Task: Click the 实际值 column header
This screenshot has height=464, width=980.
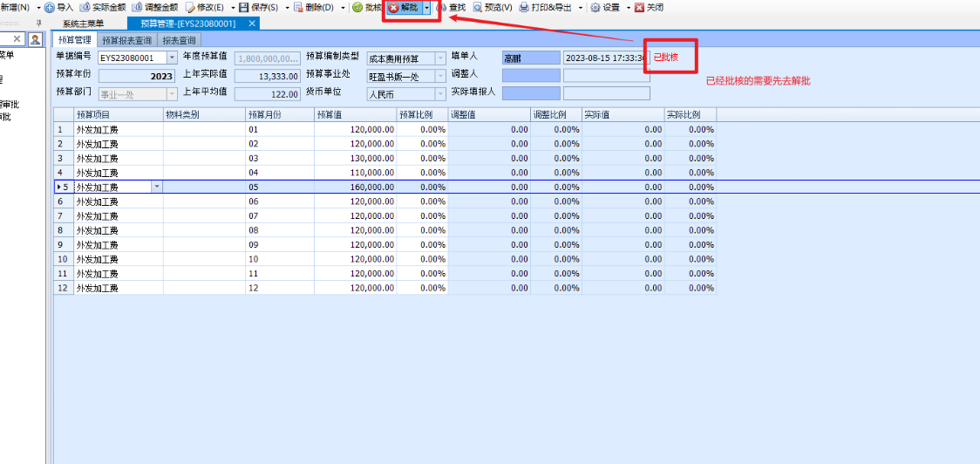Action: pos(623,115)
